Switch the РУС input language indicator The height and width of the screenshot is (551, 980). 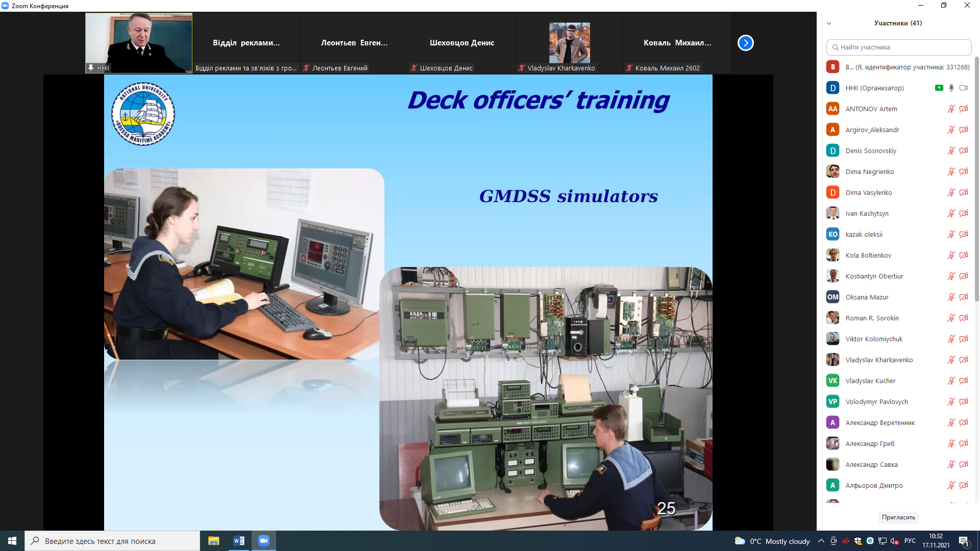pyautogui.click(x=910, y=541)
